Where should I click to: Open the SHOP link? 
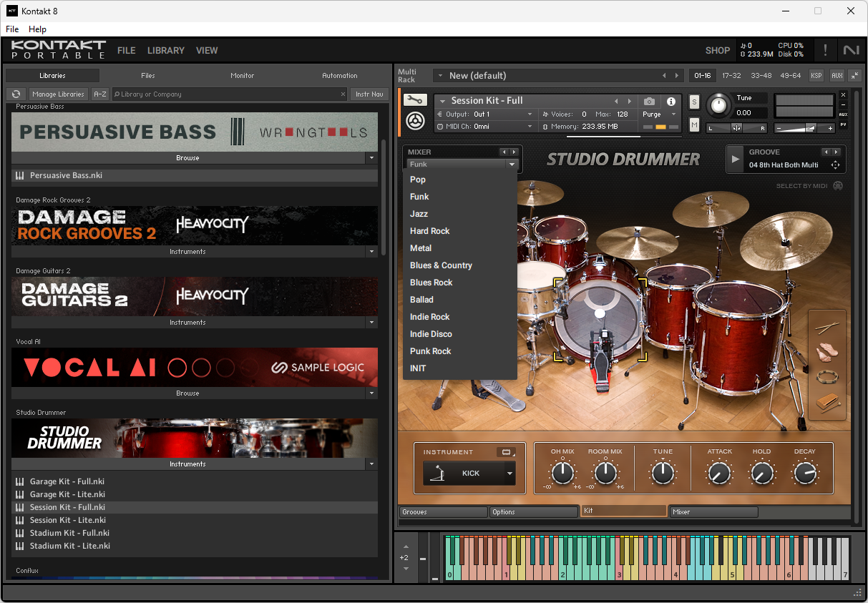pyautogui.click(x=718, y=51)
